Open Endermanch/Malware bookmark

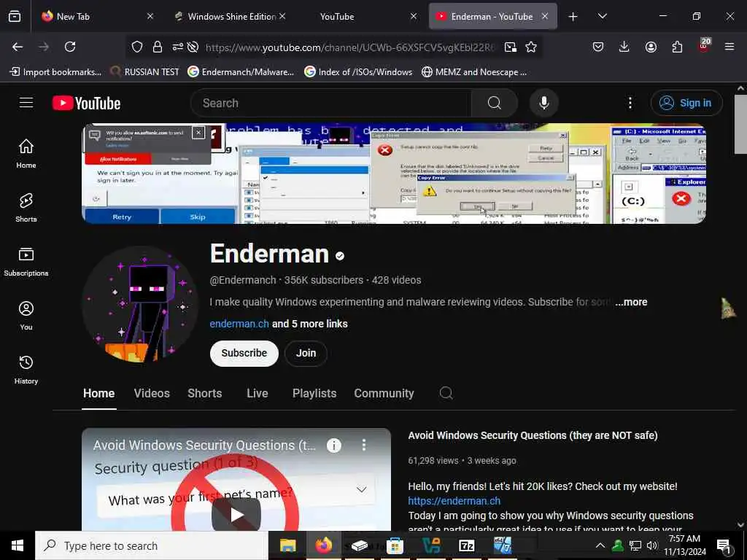(x=241, y=72)
